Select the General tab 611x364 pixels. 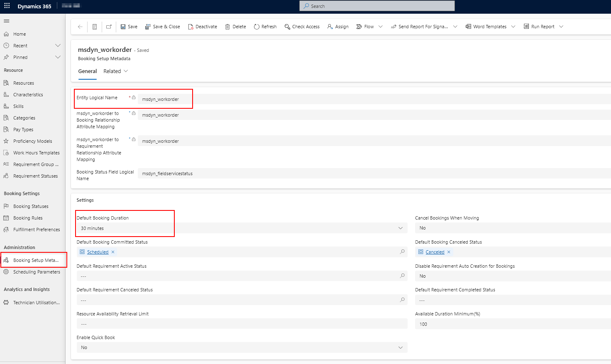click(x=87, y=71)
